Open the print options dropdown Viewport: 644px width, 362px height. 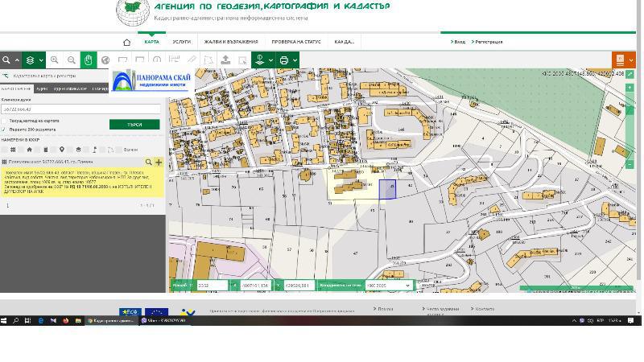(287, 60)
